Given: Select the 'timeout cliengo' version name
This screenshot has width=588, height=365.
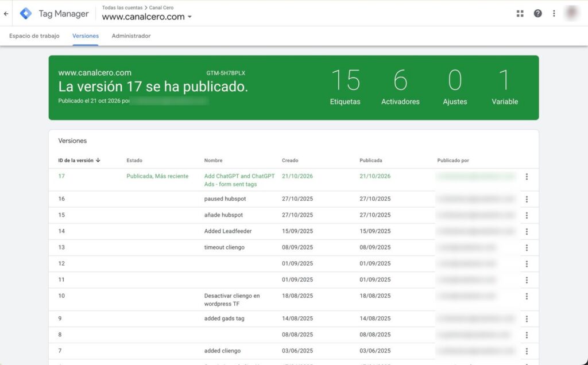Looking at the screenshot, I should pyautogui.click(x=225, y=247).
